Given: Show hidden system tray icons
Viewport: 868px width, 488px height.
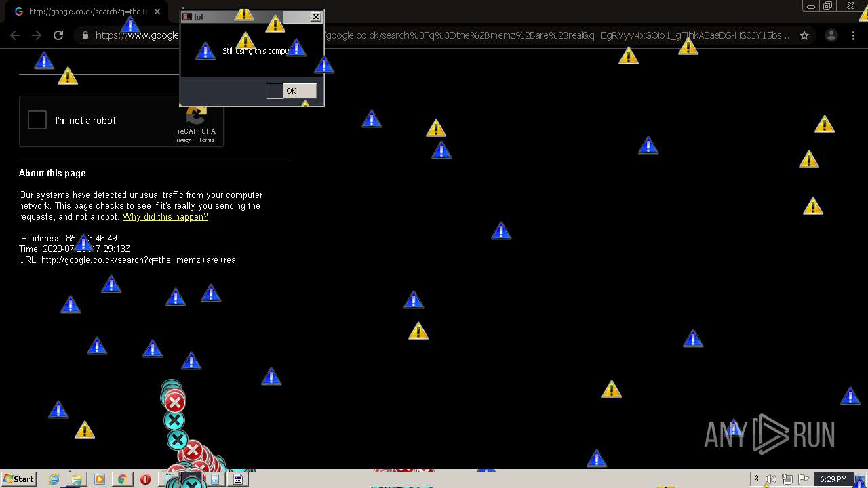Looking at the screenshot, I should click(756, 479).
